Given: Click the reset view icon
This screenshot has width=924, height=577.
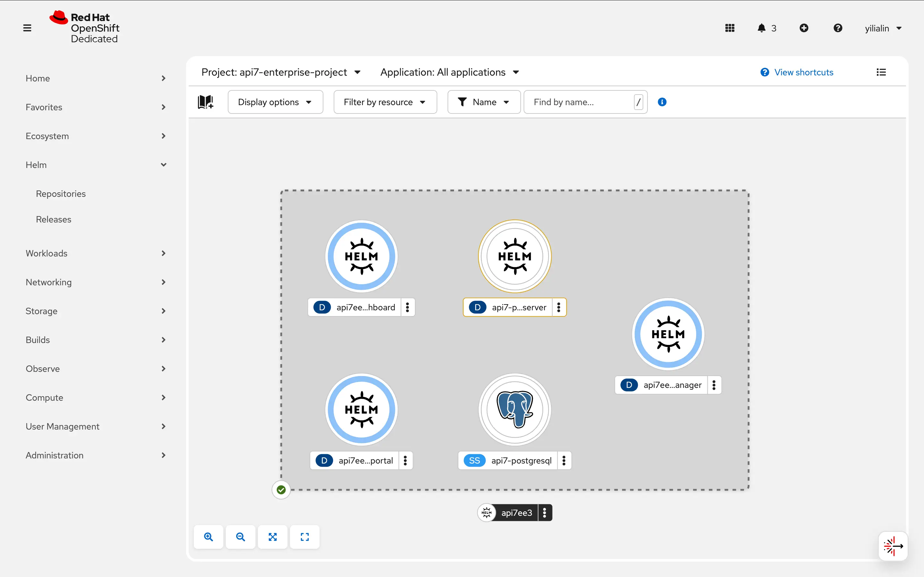Looking at the screenshot, I should coord(305,537).
